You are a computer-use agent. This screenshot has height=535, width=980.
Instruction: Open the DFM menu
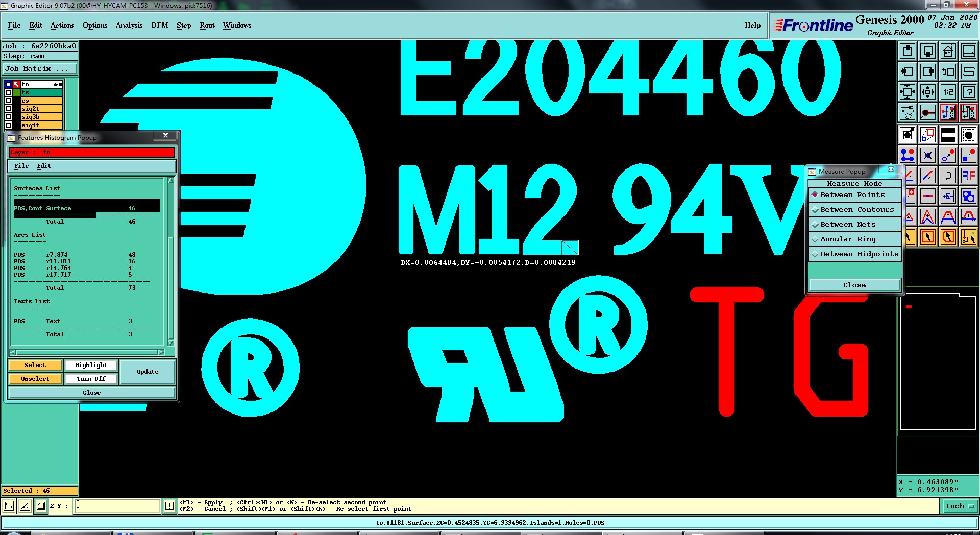[160, 25]
